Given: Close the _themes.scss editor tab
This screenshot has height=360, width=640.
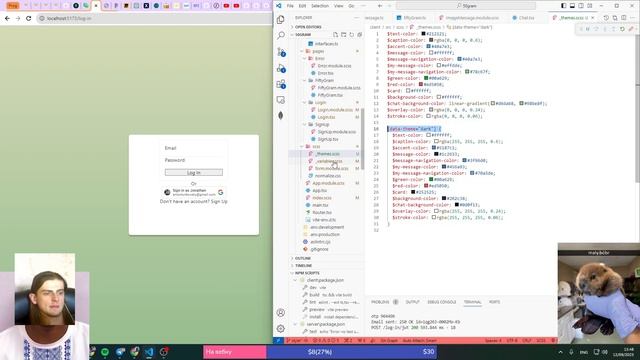Looking at the screenshot, I should click(593, 18).
